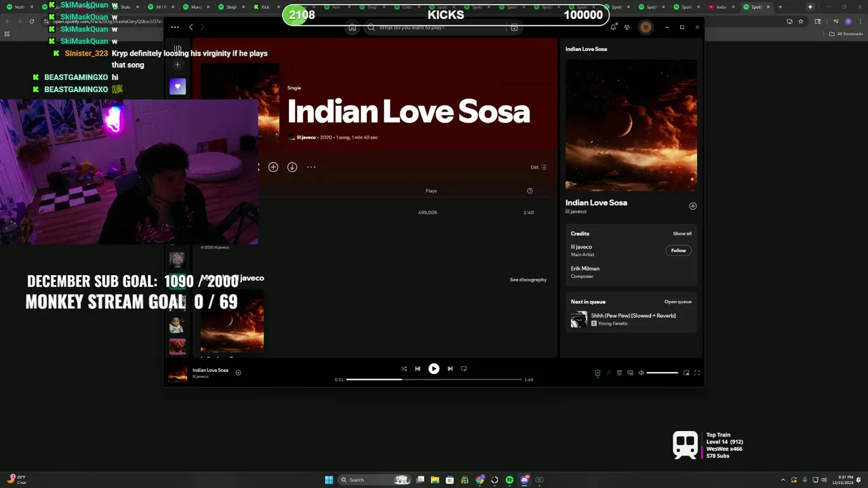Open the taskbar clock showing 9:37 PM
This screenshot has width=868, height=488.
click(842, 480)
